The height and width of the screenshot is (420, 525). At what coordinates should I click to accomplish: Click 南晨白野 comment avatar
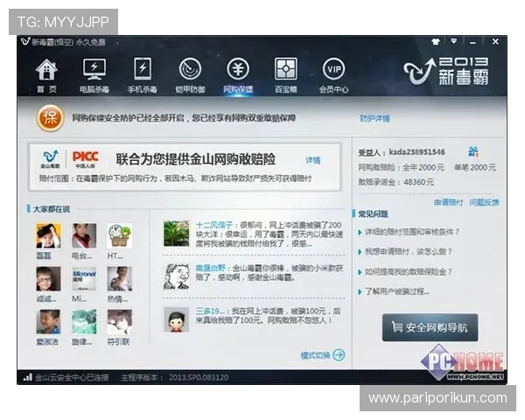pos(177,276)
